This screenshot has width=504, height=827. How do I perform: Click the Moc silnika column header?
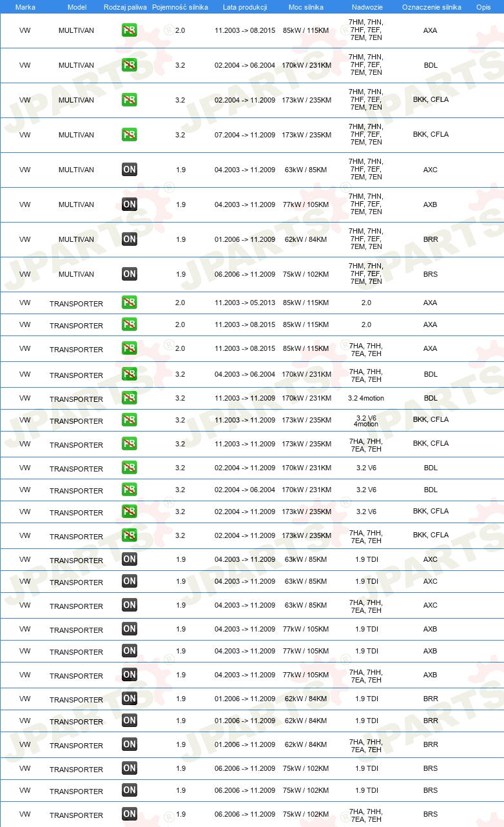306,7
